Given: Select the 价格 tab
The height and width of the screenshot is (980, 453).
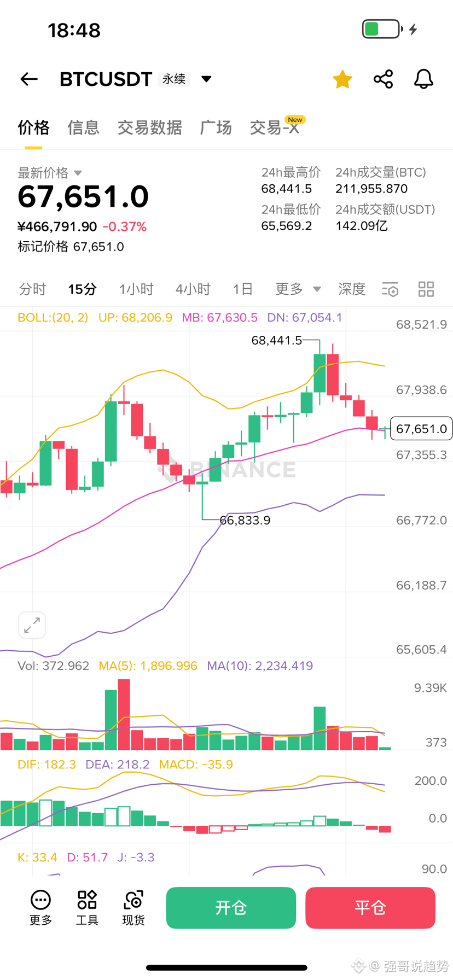Looking at the screenshot, I should [x=33, y=127].
